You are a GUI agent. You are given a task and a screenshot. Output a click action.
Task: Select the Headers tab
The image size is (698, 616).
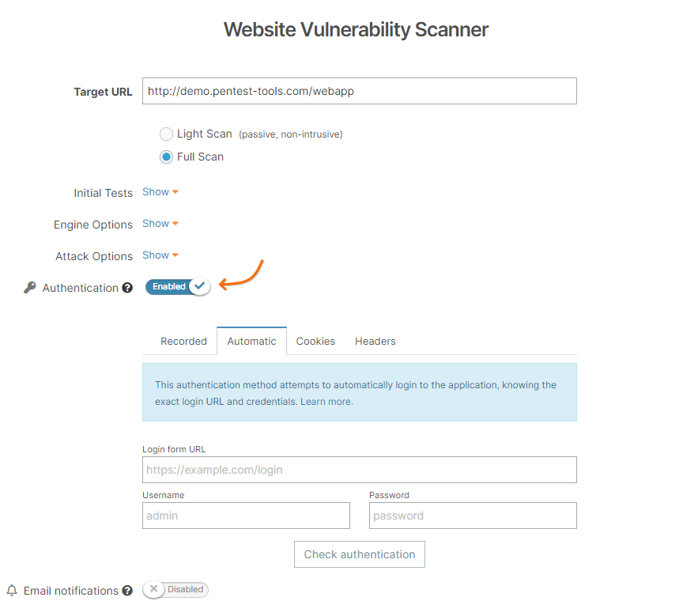[x=375, y=341]
